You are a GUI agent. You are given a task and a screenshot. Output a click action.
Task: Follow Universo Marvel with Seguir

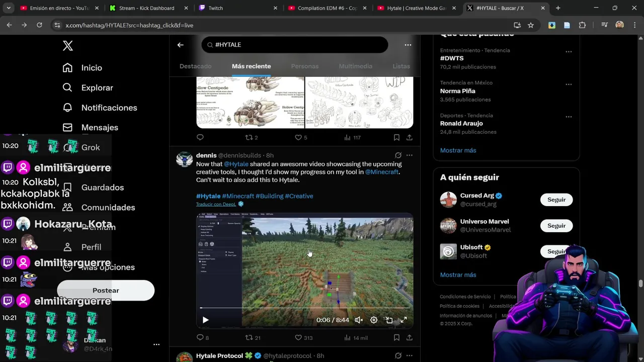[x=556, y=226]
